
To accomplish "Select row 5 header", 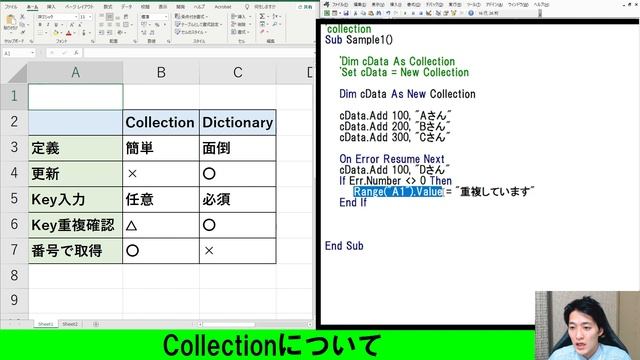I will [x=14, y=199].
